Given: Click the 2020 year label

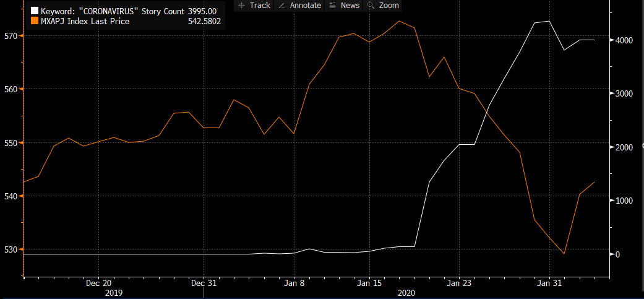Looking at the screenshot, I should (x=406, y=292).
